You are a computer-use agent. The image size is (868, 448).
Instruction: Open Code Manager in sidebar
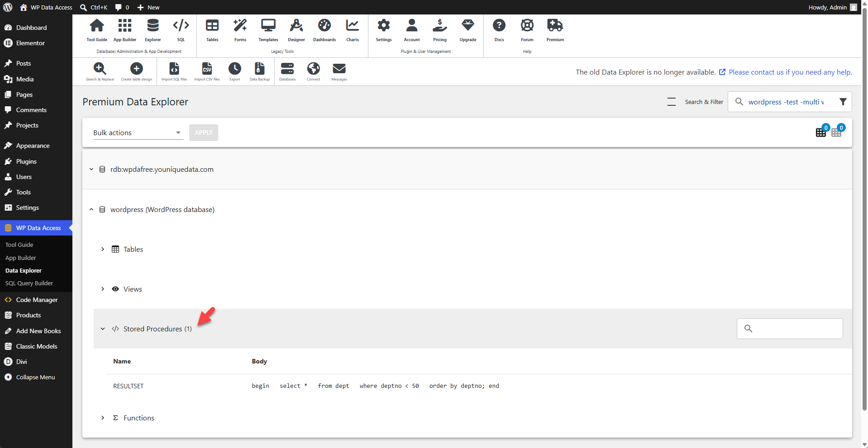pos(36,300)
